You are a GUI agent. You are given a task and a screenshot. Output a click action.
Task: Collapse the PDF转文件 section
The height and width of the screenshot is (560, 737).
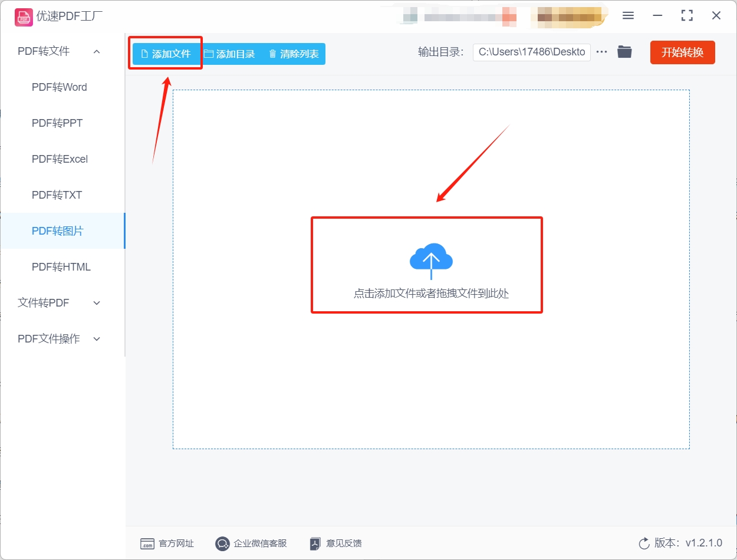96,51
